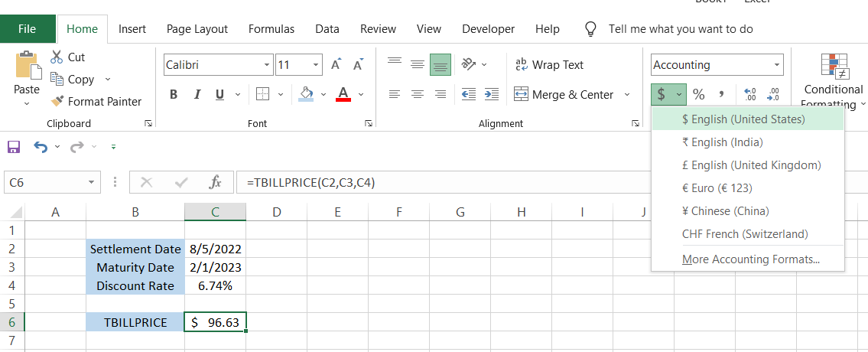
Task: Expand the Accounting number format dropdown
Action: [x=777, y=65]
